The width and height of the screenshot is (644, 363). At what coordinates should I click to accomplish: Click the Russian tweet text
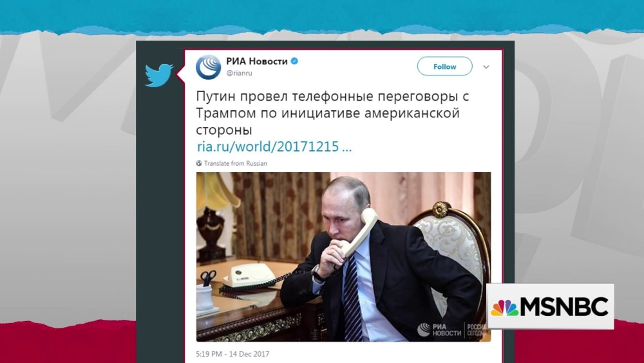(x=332, y=113)
